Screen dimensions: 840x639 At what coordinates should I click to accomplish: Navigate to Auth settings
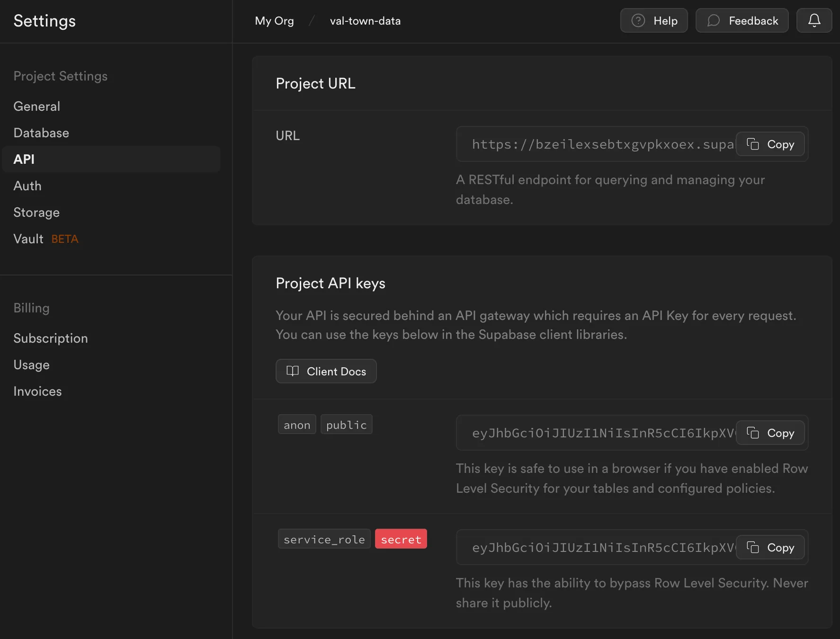[27, 186]
